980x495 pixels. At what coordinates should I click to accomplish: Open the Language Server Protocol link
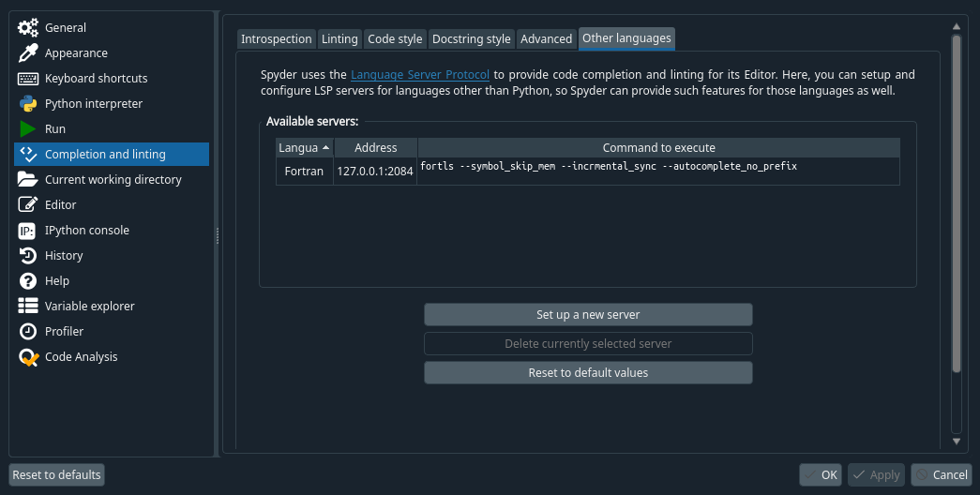coord(420,74)
